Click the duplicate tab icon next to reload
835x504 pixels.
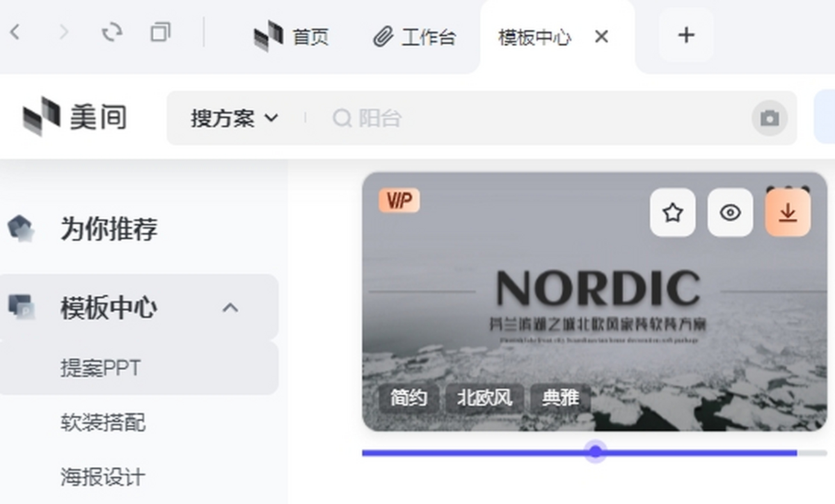click(x=161, y=32)
